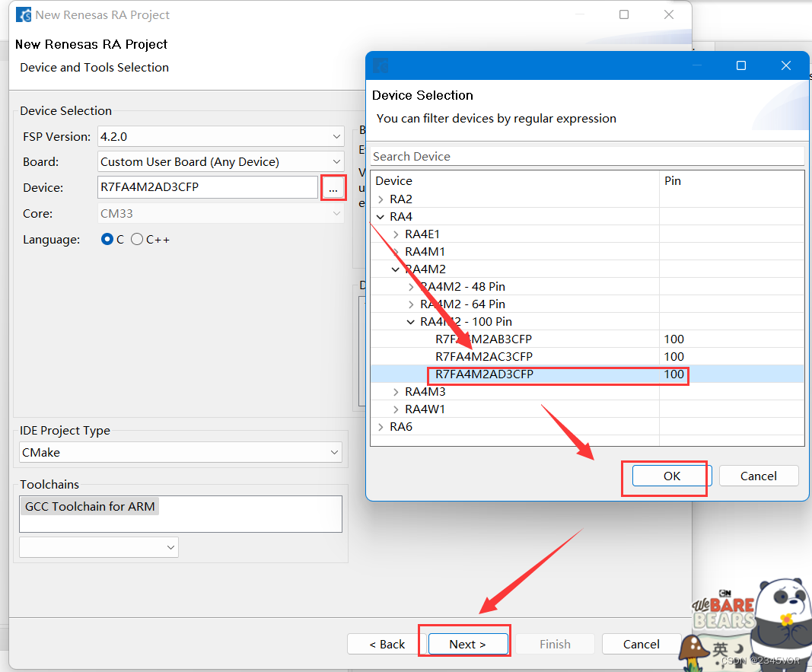812x672 pixels.
Task: Close the New Renesas RA Project window
Action: pyautogui.click(x=669, y=14)
